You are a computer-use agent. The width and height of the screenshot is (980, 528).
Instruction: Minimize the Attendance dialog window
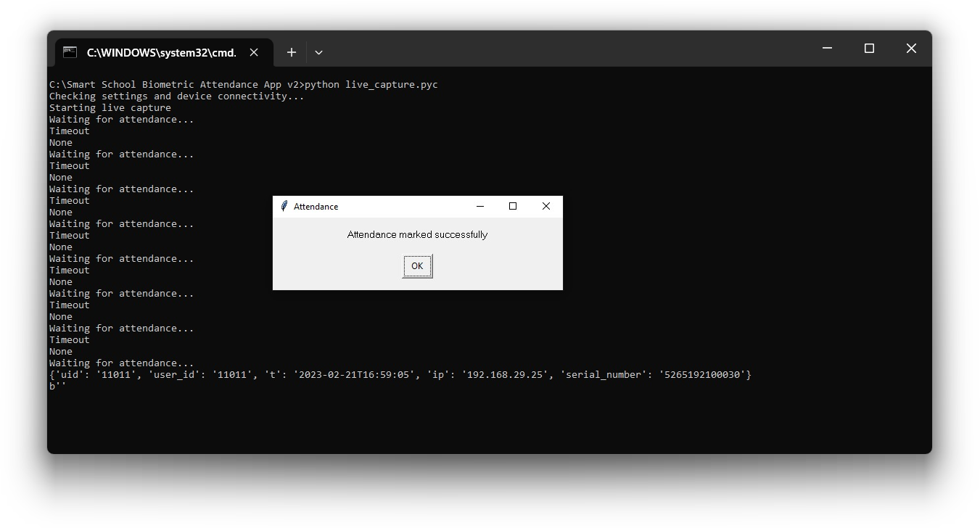pyautogui.click(x=479, y=207)
